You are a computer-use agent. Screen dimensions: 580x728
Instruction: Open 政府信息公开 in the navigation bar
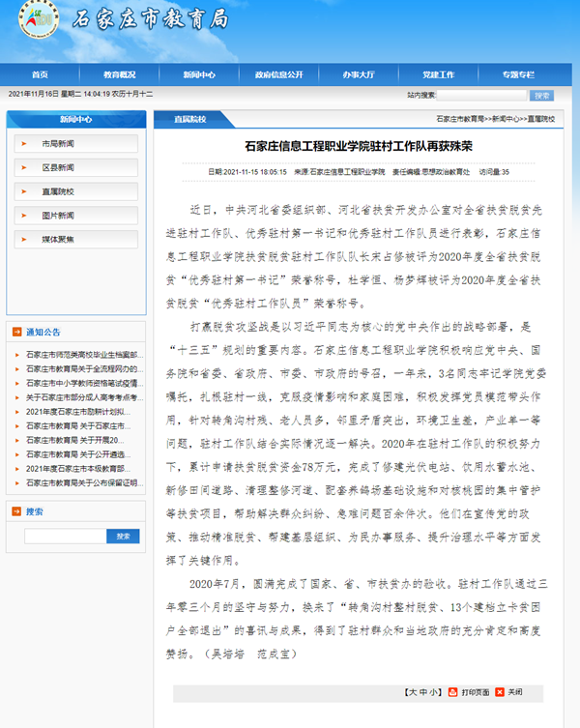pos(278,74)
